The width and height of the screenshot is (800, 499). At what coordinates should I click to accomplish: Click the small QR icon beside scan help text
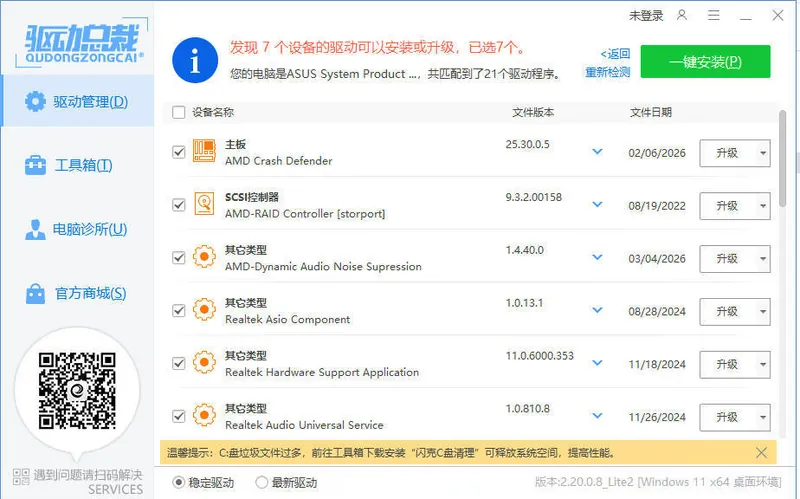point(21,477)
